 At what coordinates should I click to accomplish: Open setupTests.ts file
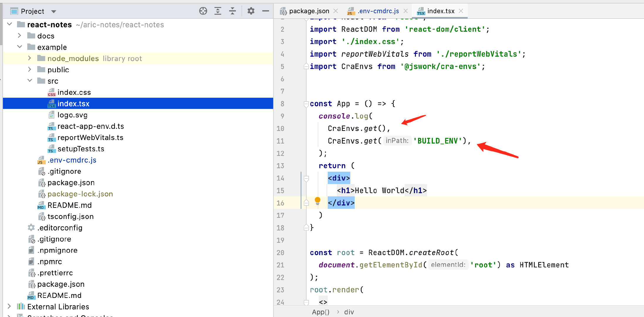tap(81, 149)
